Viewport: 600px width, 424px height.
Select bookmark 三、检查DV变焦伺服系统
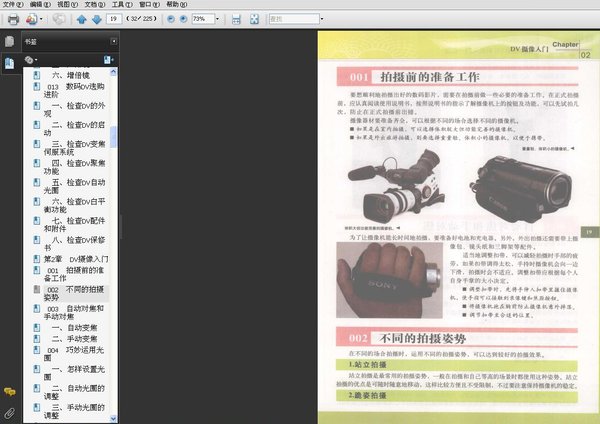[74, 148]
